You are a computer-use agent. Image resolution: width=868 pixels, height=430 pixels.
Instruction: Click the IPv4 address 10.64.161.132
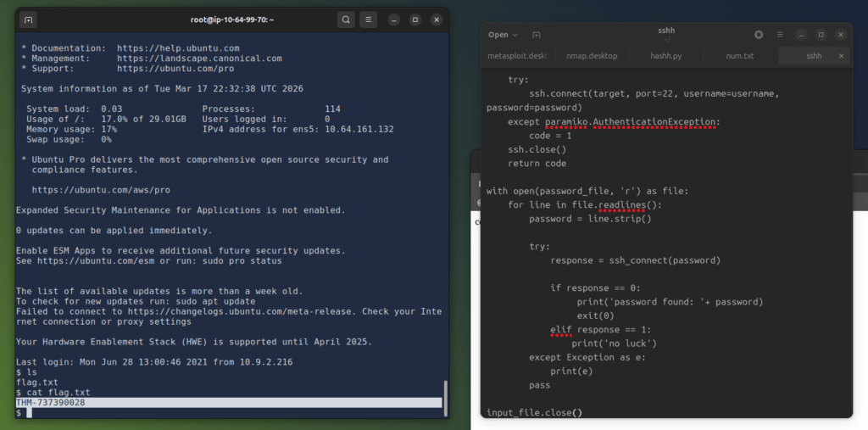[359, 129]
